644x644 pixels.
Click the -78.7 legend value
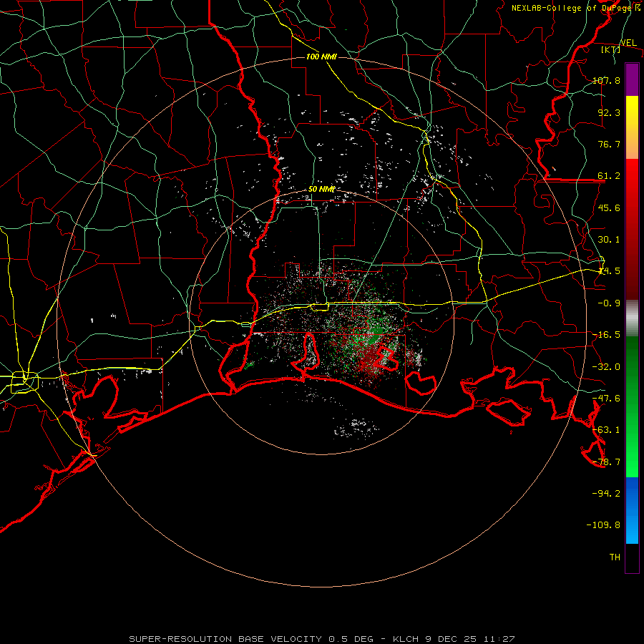tap(606, 462)
